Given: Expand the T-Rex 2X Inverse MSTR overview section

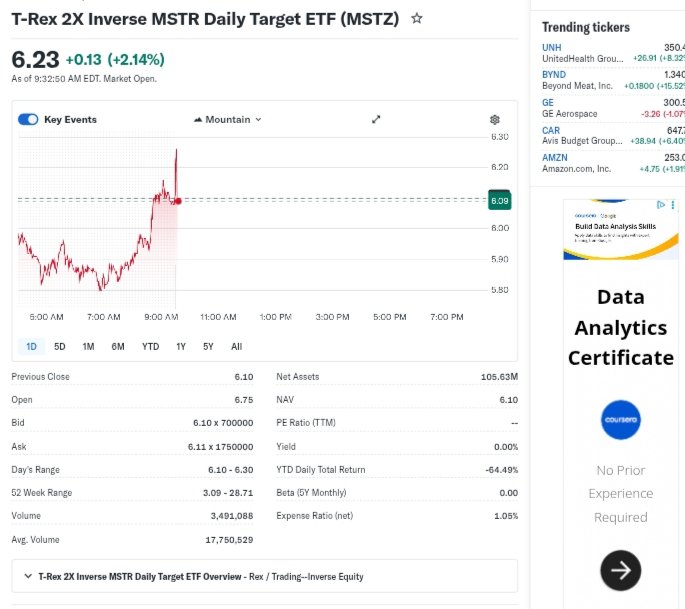Looking at the screenshot, I should click(x=25, y=576).
